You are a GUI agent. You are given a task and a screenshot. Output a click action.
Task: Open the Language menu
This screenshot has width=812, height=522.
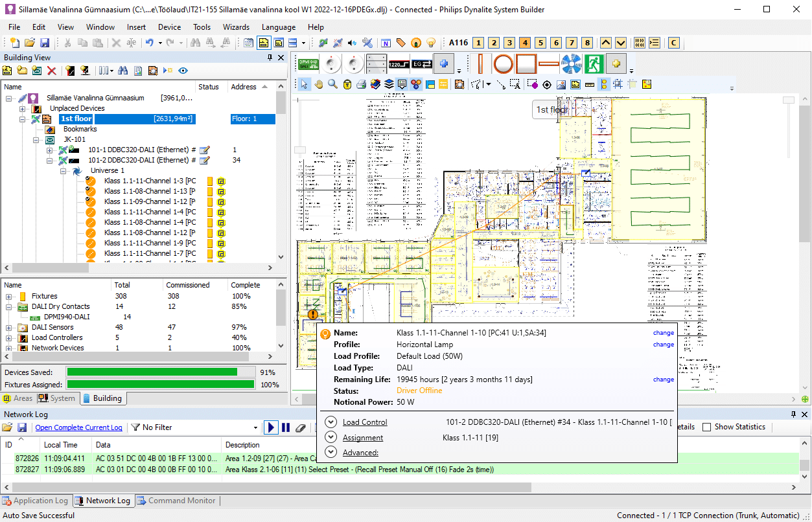(x=279, y=27)
